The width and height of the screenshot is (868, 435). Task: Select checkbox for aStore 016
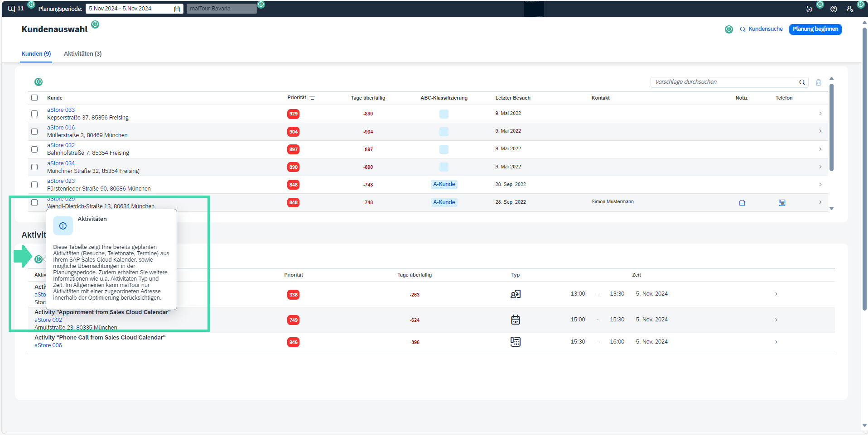34,132
